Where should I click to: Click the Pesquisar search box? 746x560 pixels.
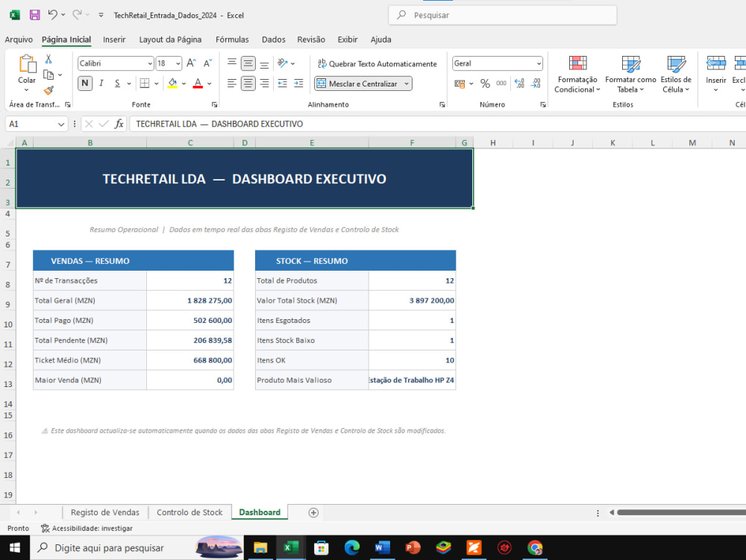tap(502, 15)
